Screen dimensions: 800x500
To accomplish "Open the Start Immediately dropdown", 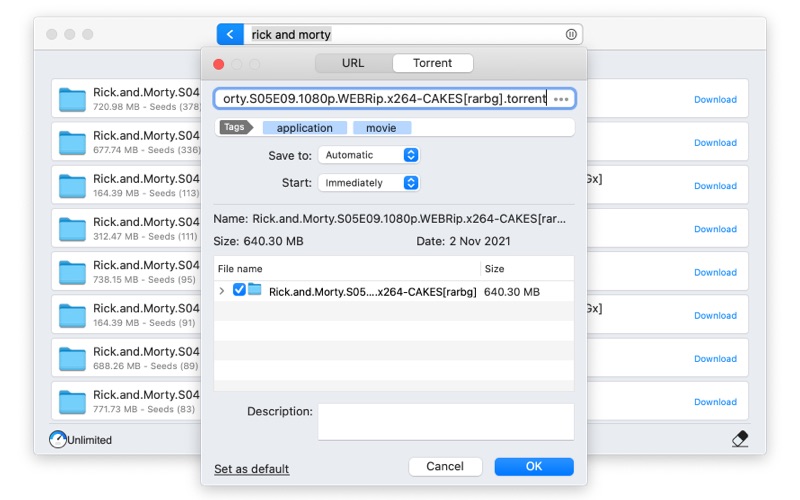I will click(368, 183).
